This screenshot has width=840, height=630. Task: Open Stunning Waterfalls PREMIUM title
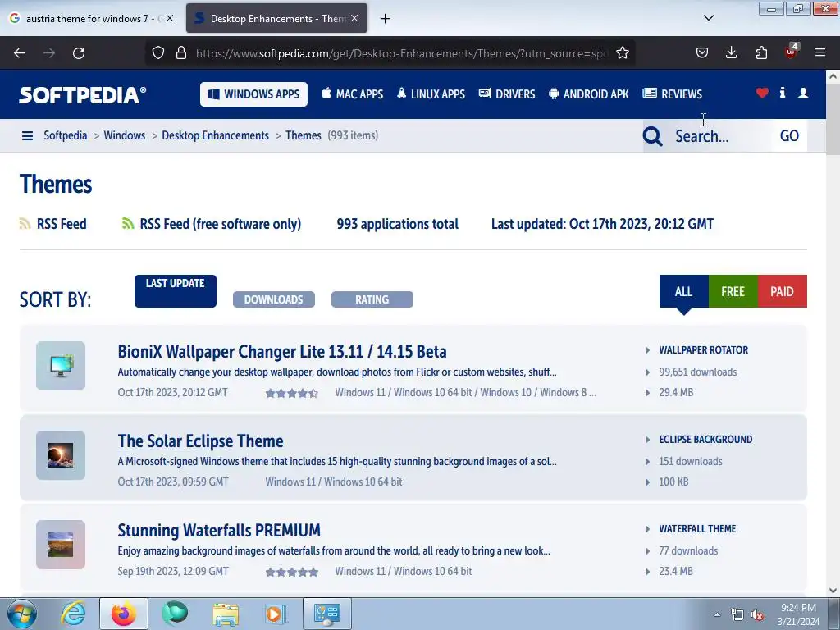pos(219,531)
